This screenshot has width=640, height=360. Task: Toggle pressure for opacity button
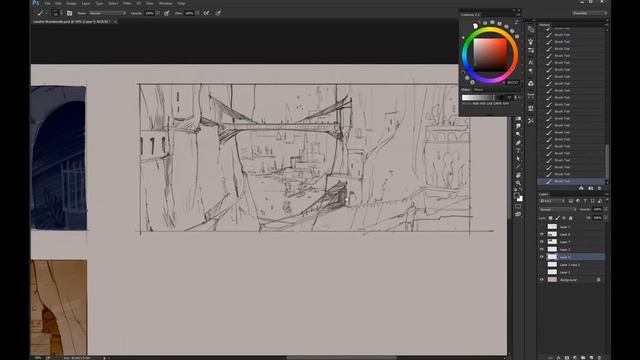[x=167, y=13]
